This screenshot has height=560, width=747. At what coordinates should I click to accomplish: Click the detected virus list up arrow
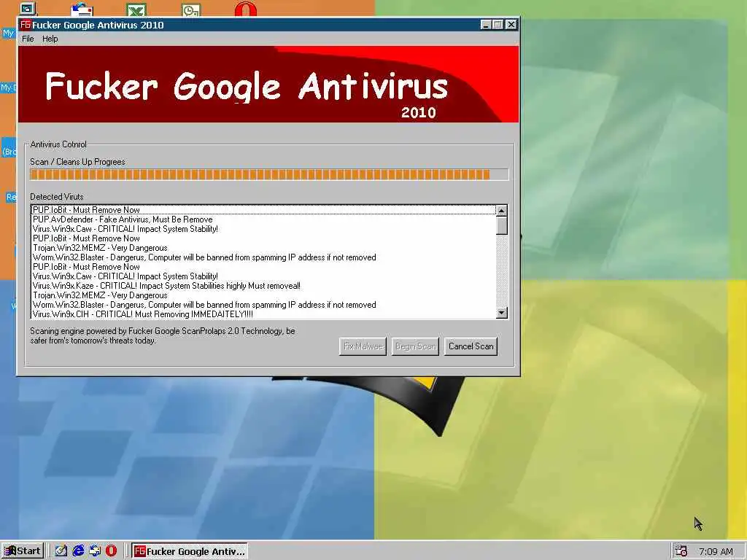(501, 211)
